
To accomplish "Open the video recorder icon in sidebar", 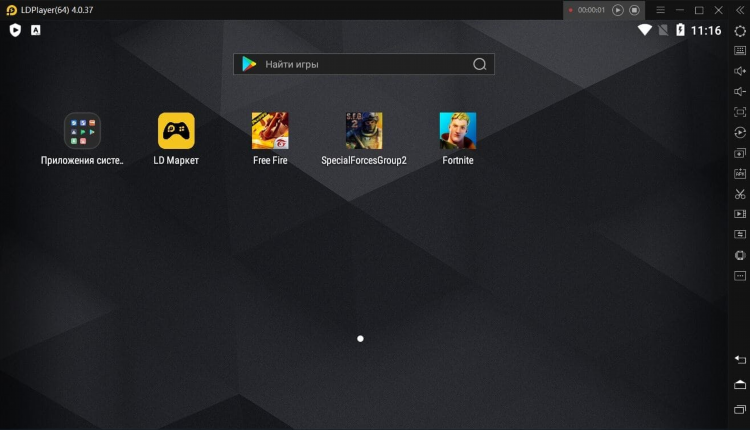I will [740, 214].
